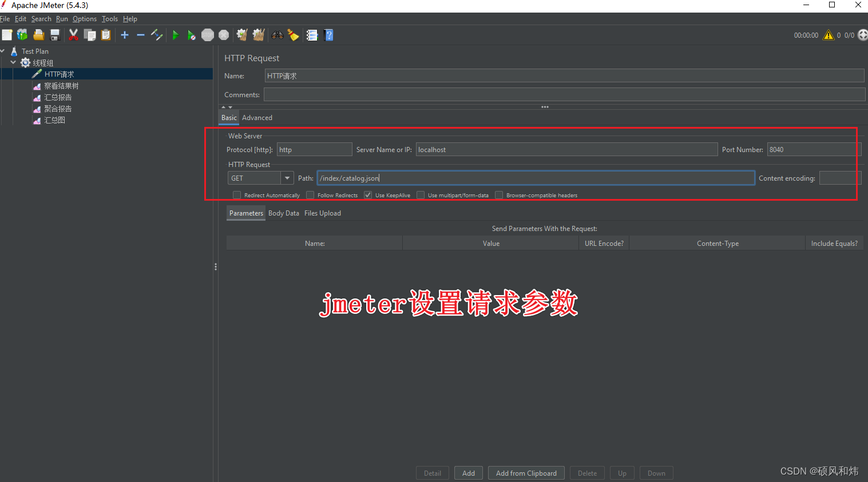
Task: Switch to the Advanced tab
Action: [x=257, y=118]
